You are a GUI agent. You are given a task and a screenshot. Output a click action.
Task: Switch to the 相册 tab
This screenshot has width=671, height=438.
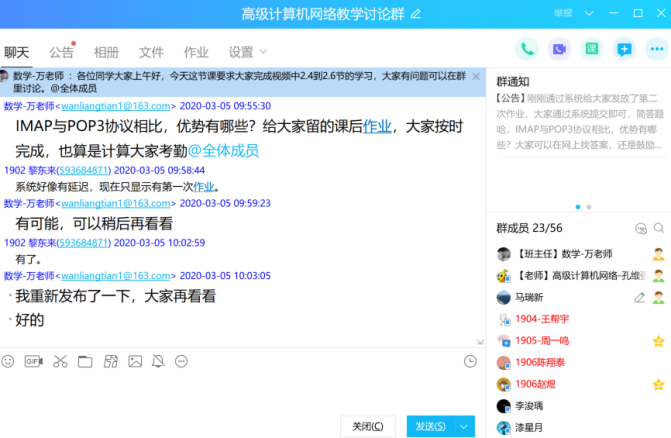click(106, 52)
